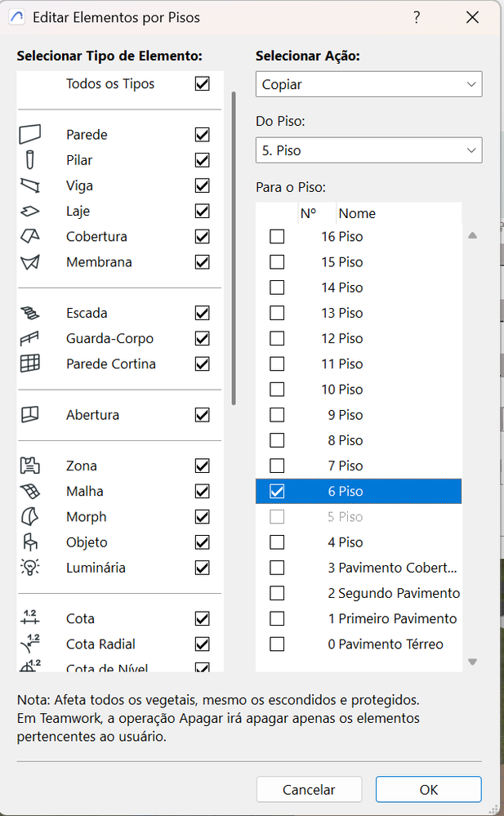Click the element type list scrollbar
The image size is (504, 816).
click(234, 245)
